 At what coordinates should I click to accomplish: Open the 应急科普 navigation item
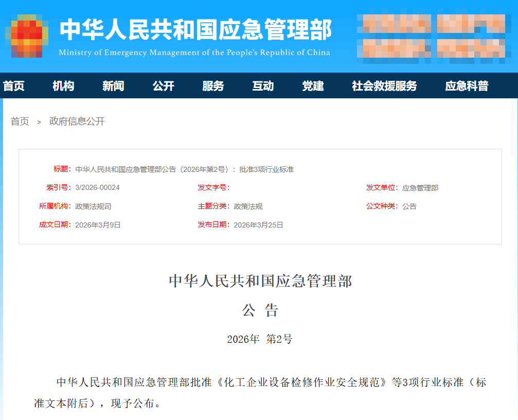pos(467,86)
